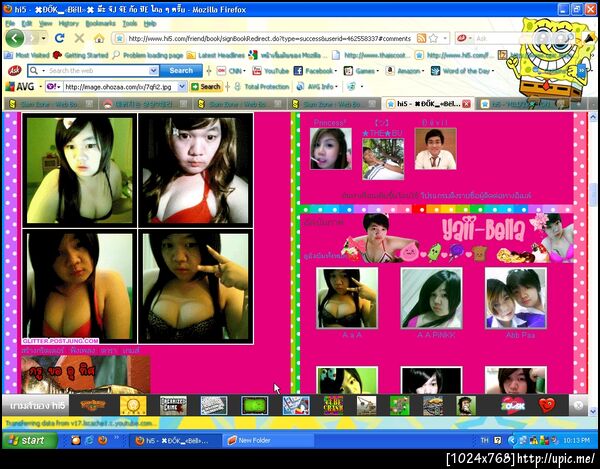600x469 pixels.
Task: Open the back/forward history dropdown arrow
Action: click(x=44, y=38)
